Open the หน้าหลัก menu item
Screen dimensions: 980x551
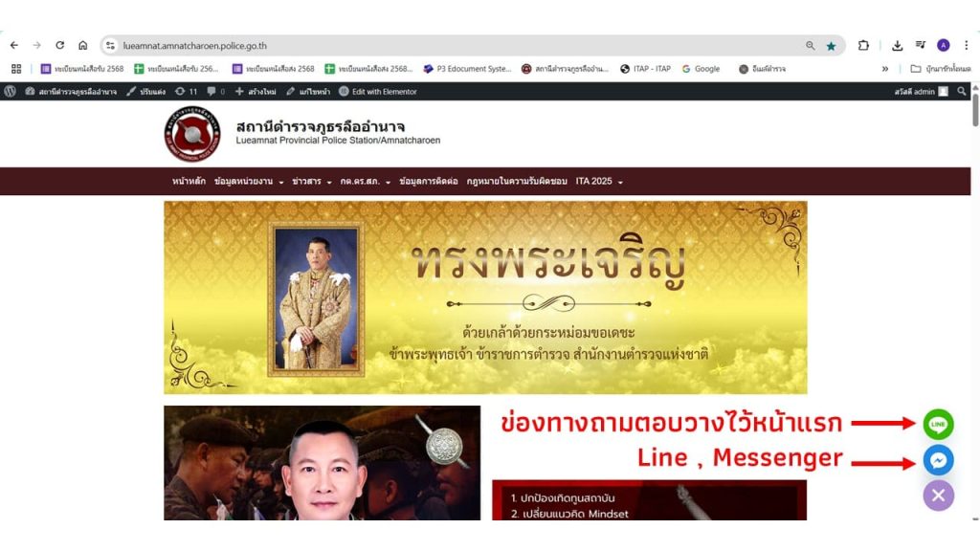(189, 181)
